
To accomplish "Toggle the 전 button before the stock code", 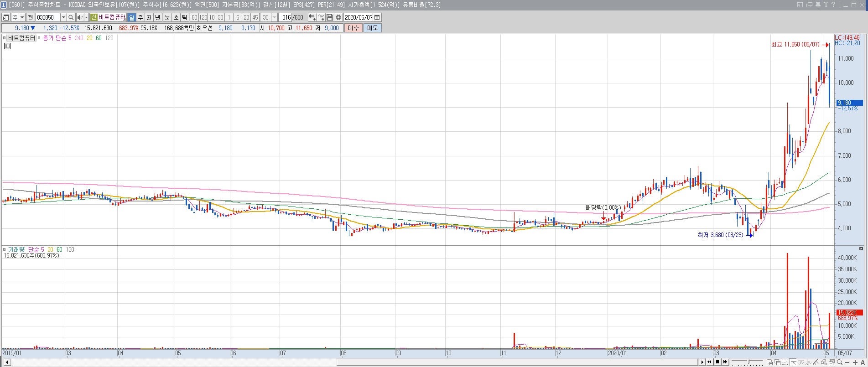I will [31, 17].
